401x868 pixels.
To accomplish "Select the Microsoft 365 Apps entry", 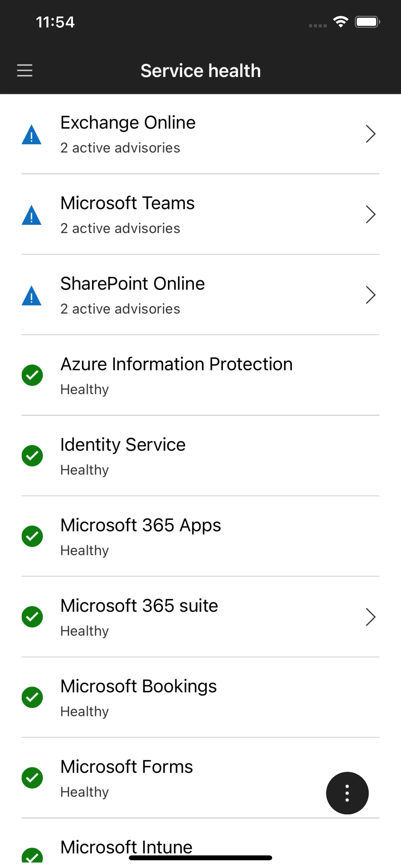I will 200,536.
